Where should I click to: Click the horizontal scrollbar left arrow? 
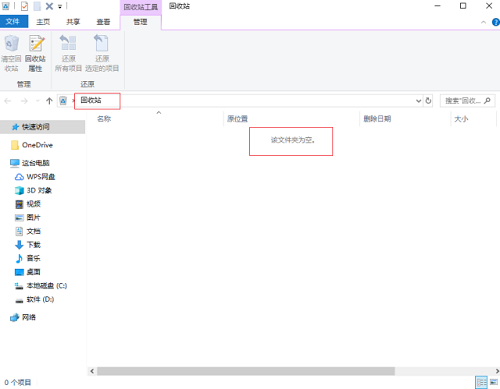coord(92,371)
